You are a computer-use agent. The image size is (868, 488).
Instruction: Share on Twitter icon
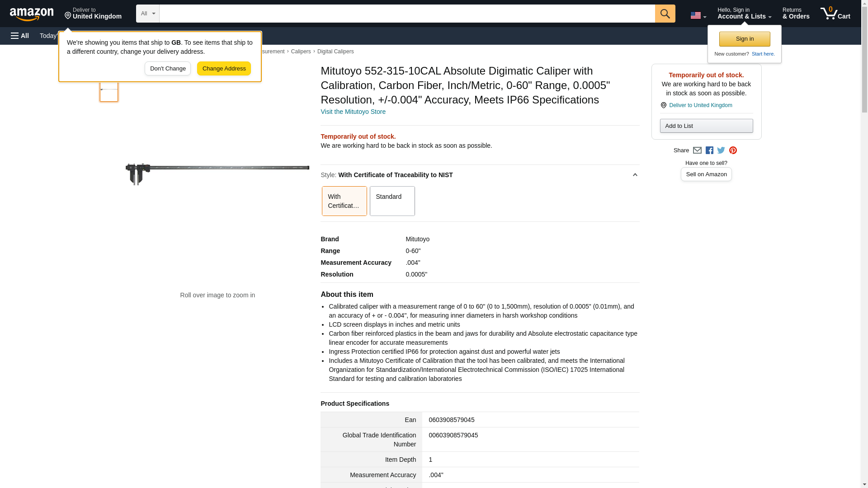[721, 150]
